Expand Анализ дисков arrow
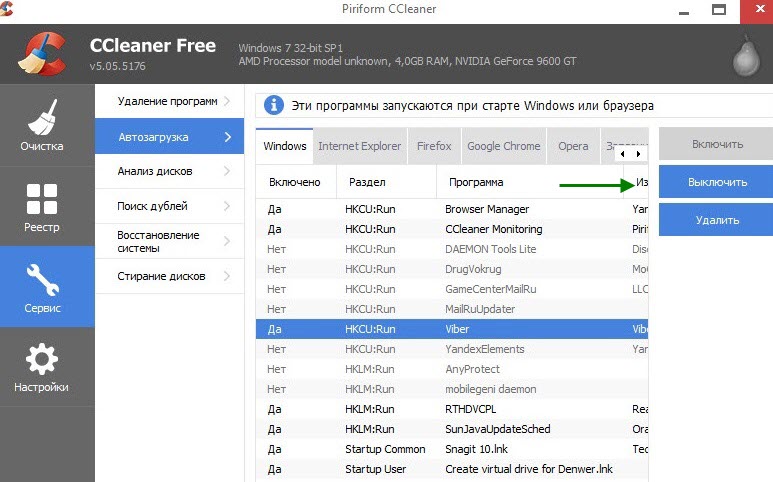Screen dimensions: 773x482 point(228,172)
